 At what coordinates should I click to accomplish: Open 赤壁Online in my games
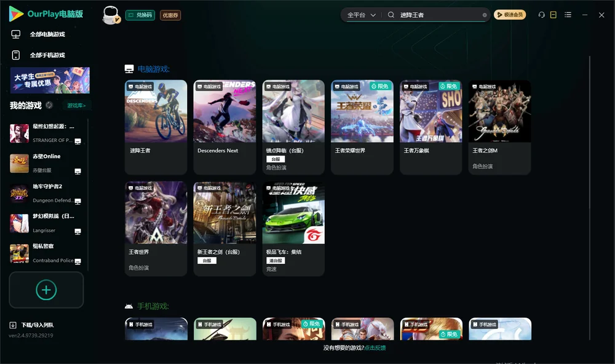pos(46,163)
